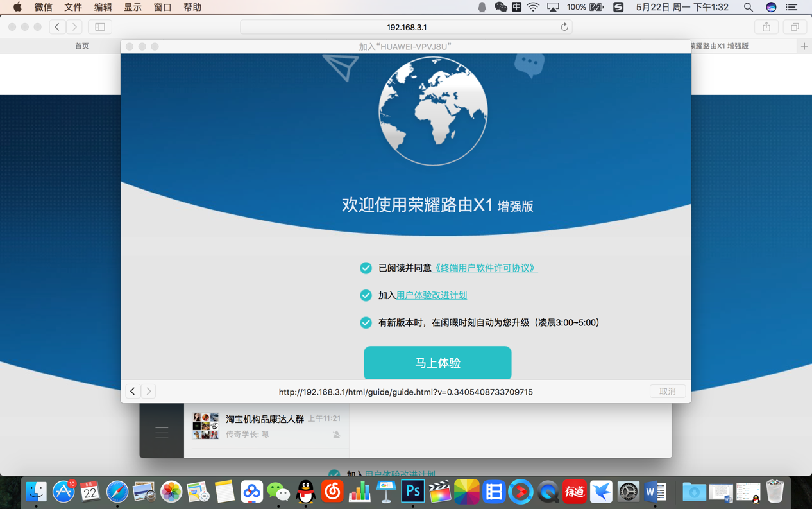Click the Chinese input method icon
The width and height of the screenshot is (812, 509).
coord(516,7)
